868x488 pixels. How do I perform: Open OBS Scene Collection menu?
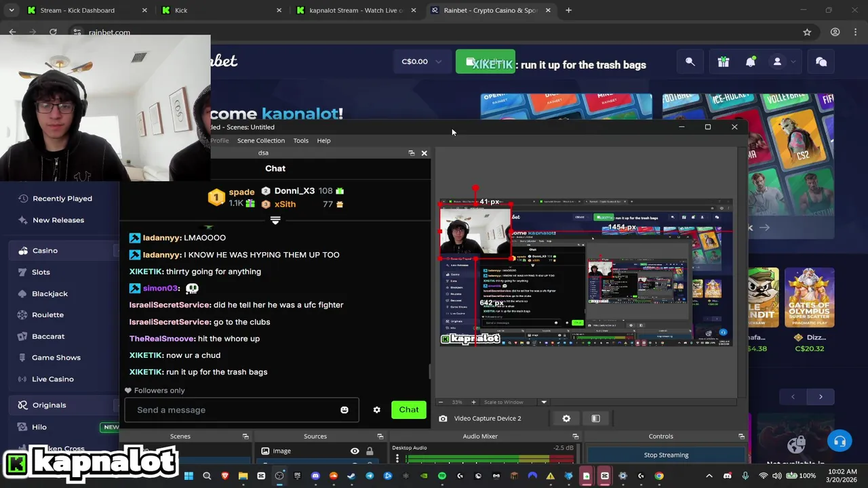click(x=261, y=140)
